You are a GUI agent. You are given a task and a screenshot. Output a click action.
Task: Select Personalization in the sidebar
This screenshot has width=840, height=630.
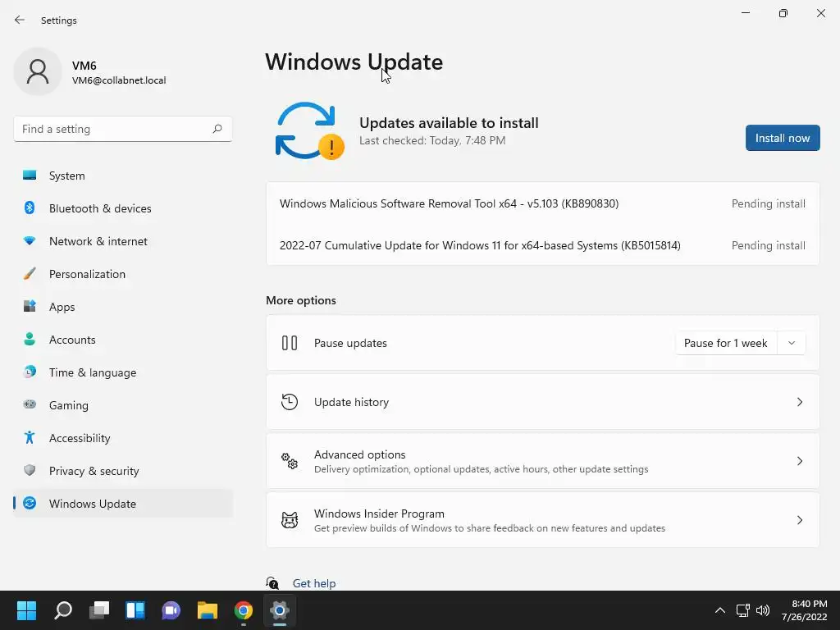coord(123,274)
